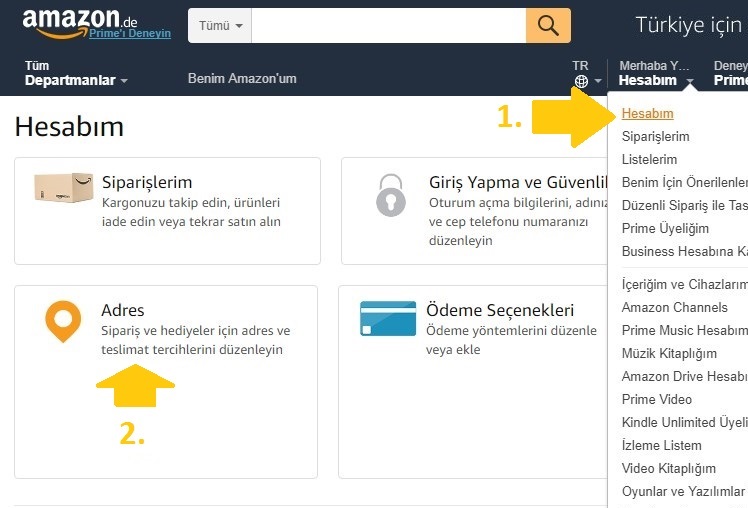Select Müzik Kitaplığım in the menu
Viewport: 748px width, 508px height.
coord(669,353)
